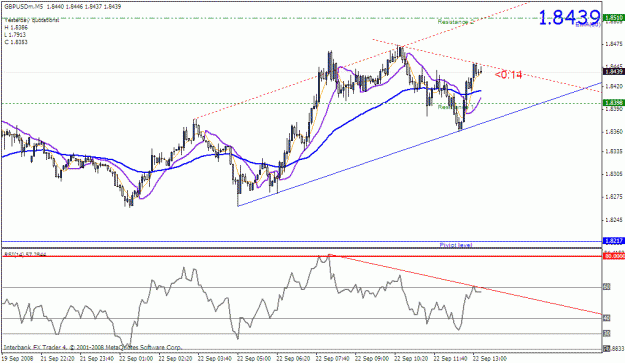The image size is (625, 363).
Task: Click the C 1.8353 yesterday close value
Action: tap(16, 42)
